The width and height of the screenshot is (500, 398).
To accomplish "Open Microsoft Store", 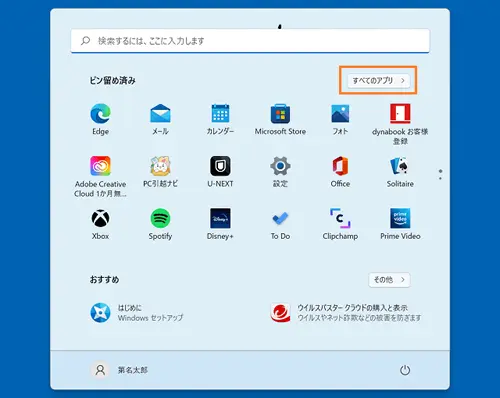I will click(x=280, y=119).
